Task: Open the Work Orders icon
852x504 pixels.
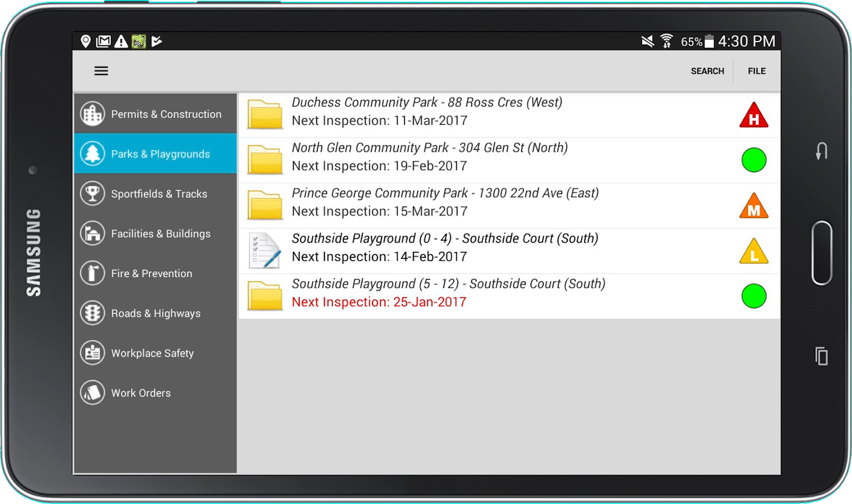Action: tap(93, 392)
